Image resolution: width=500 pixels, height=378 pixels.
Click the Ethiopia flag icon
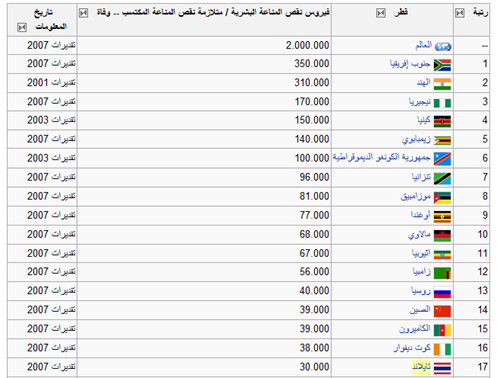442,255
